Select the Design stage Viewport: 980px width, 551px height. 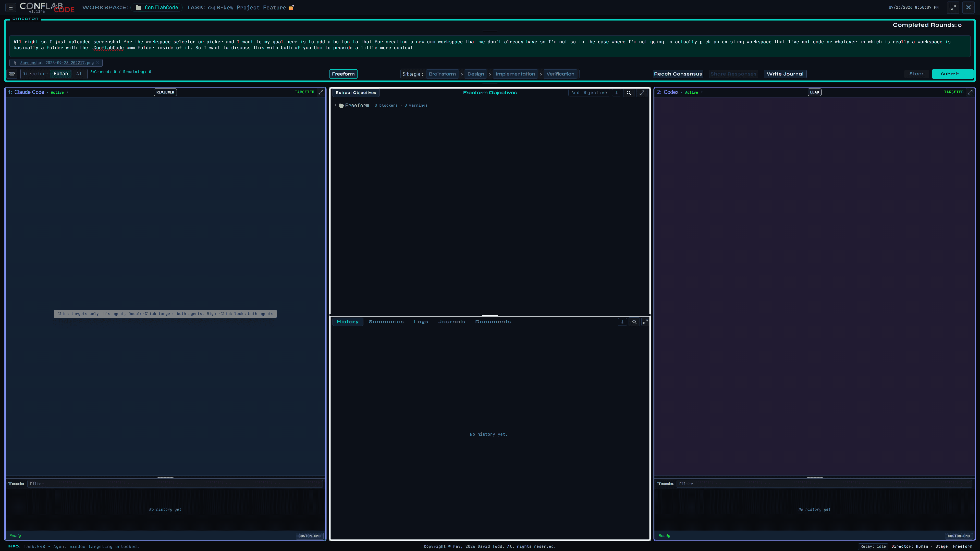click(475, 74)
